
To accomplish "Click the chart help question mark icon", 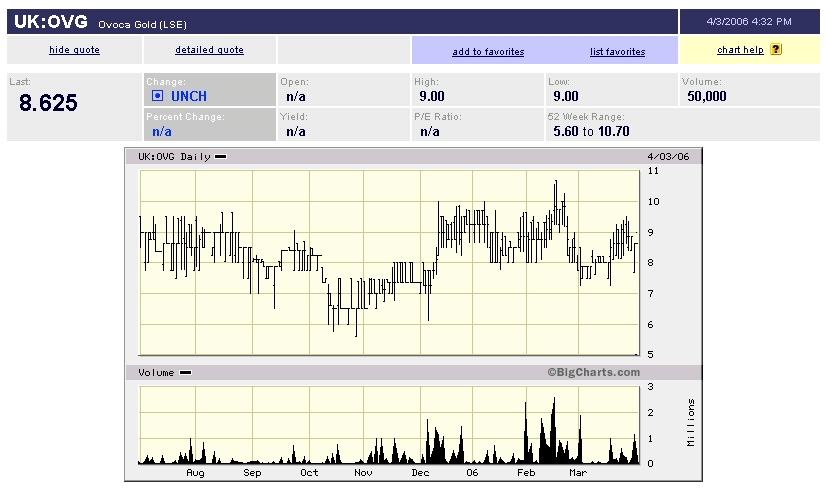I will pos(776,50).
